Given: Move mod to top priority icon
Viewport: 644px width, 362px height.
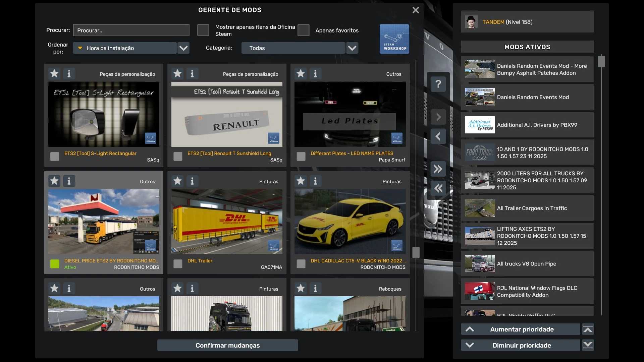Looking at the screenshot, I should point(588,329).
